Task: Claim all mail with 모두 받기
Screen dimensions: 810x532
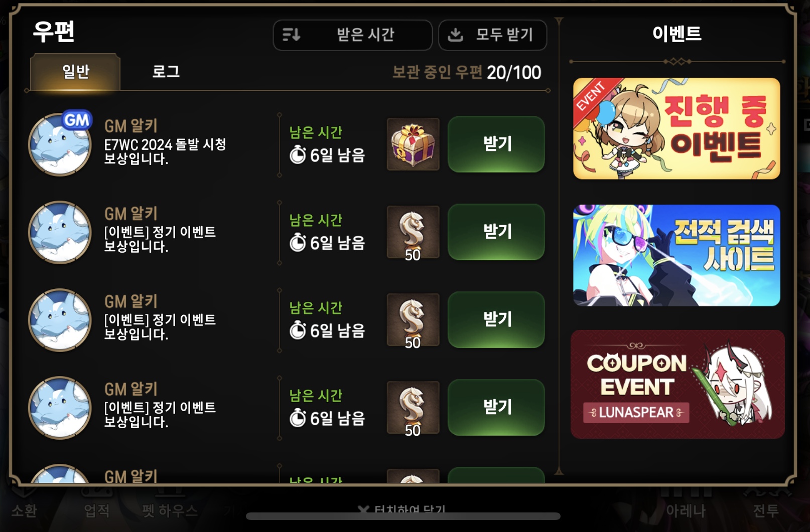Action: click(492, 35)
